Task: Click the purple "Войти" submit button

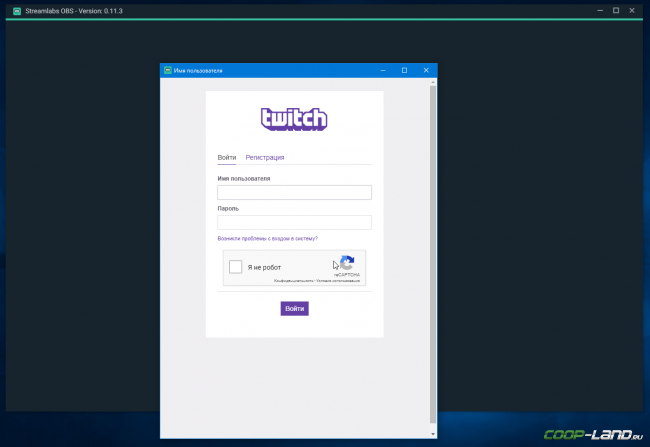Action: point(294,309)
